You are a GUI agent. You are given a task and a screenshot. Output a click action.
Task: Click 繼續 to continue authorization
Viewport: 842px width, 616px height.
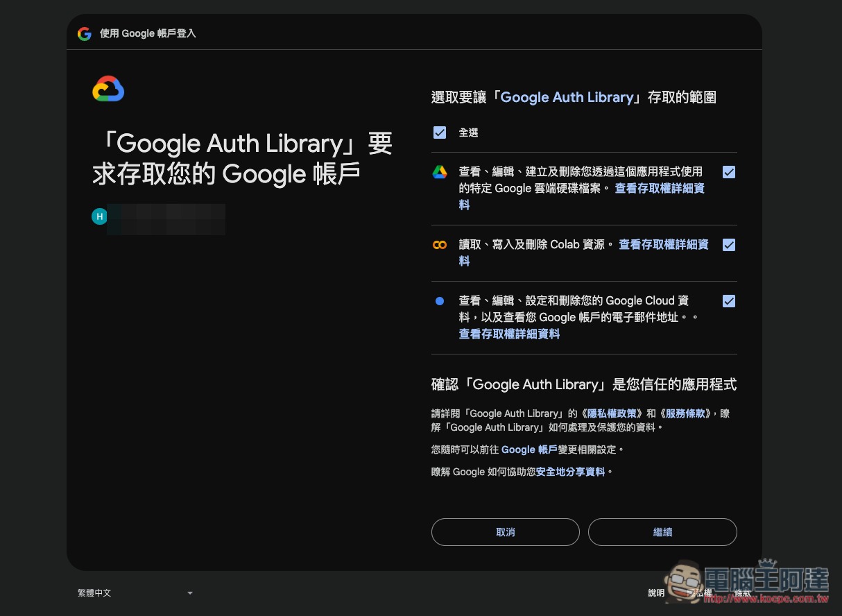662,532
